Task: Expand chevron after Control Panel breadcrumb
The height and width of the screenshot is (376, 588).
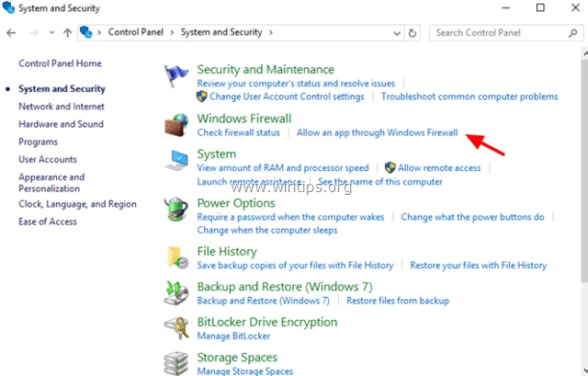Action: click(172, 33)
